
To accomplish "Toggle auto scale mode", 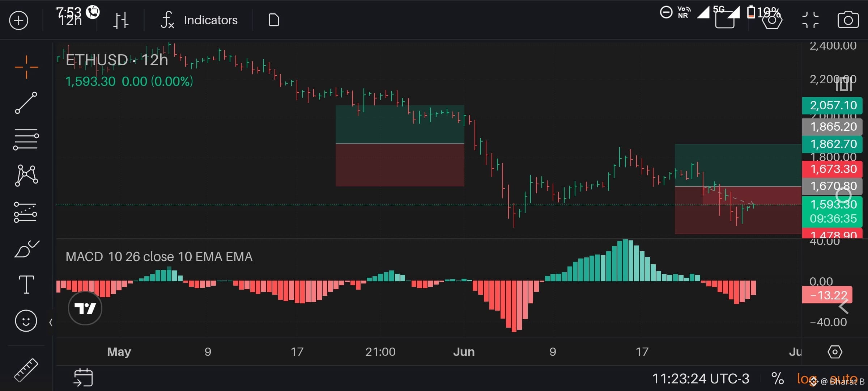I will [x=843, y=379].
